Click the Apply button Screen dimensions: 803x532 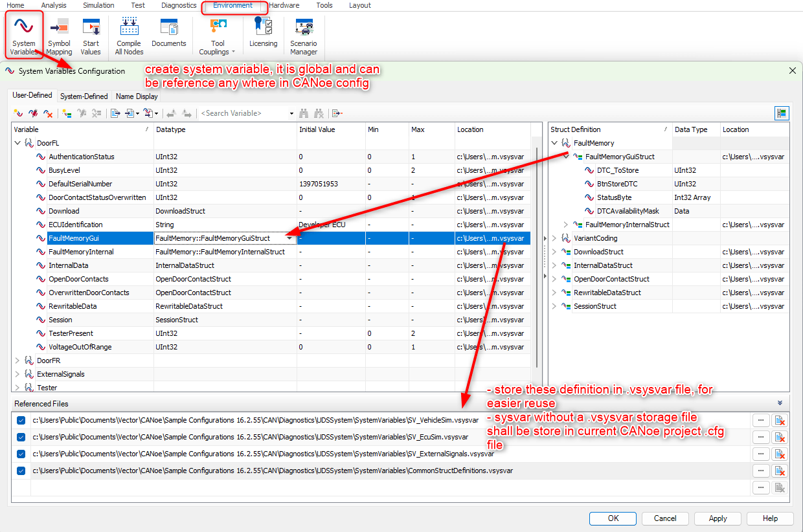pos(718,518)
